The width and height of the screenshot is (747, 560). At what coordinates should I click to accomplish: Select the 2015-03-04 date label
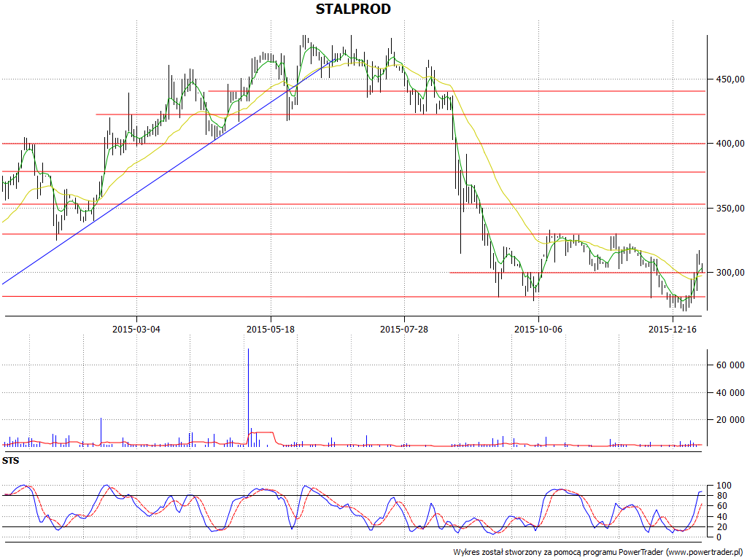pyautogui.click(x=136, y=329)
